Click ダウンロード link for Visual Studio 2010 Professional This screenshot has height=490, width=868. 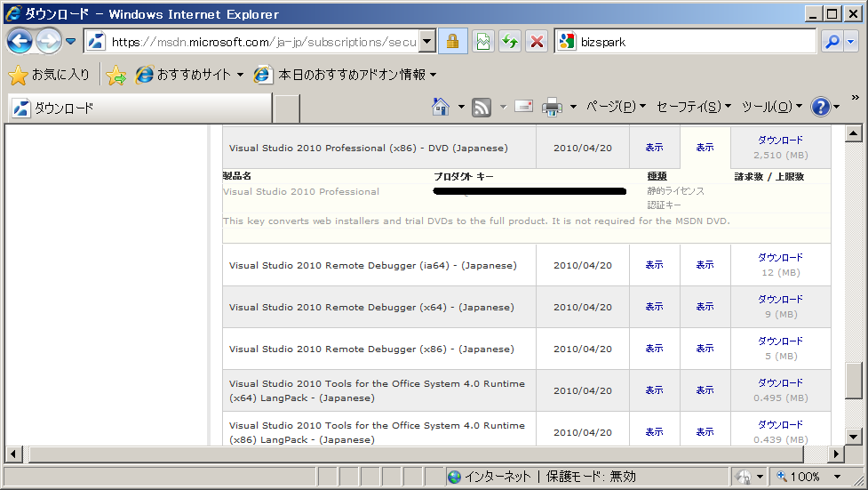pyautogui.click(x=779, y=141)
